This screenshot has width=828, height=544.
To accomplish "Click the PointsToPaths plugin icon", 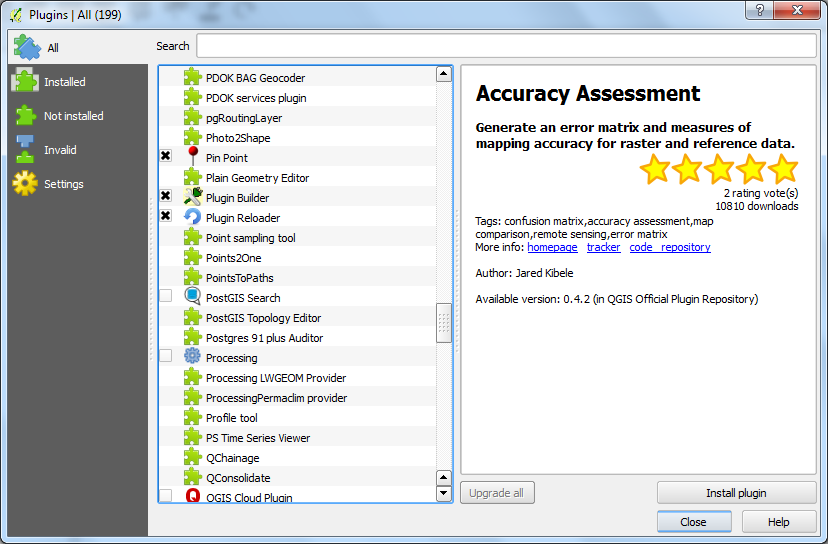I will (193, 277).
